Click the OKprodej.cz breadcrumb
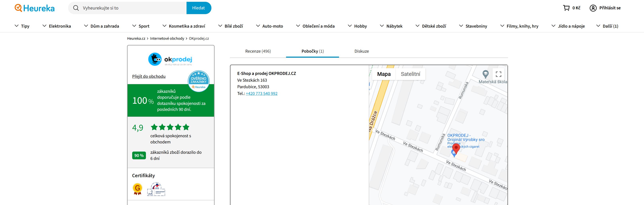 [x=199, y=38]
